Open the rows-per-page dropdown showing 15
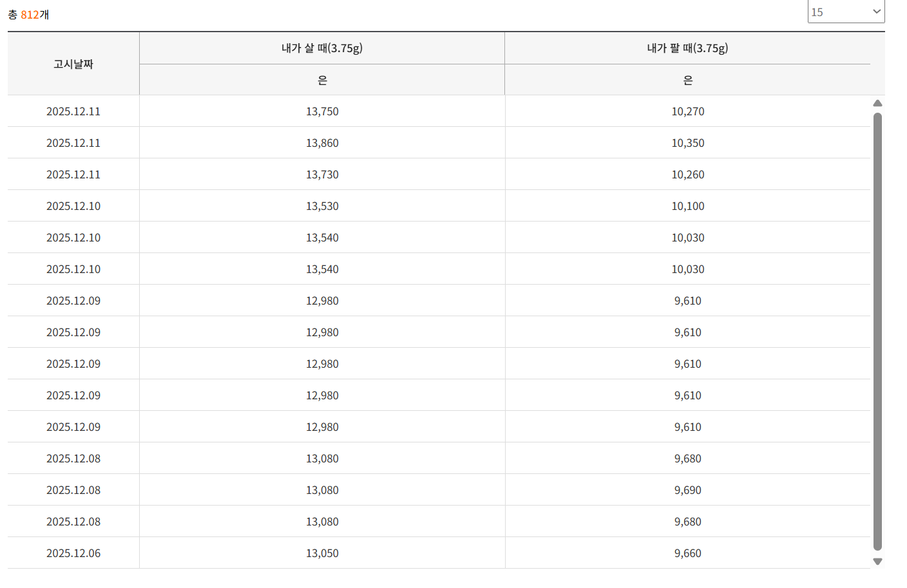The height and width of the screenshot is (588, 907). pos(846,12)
